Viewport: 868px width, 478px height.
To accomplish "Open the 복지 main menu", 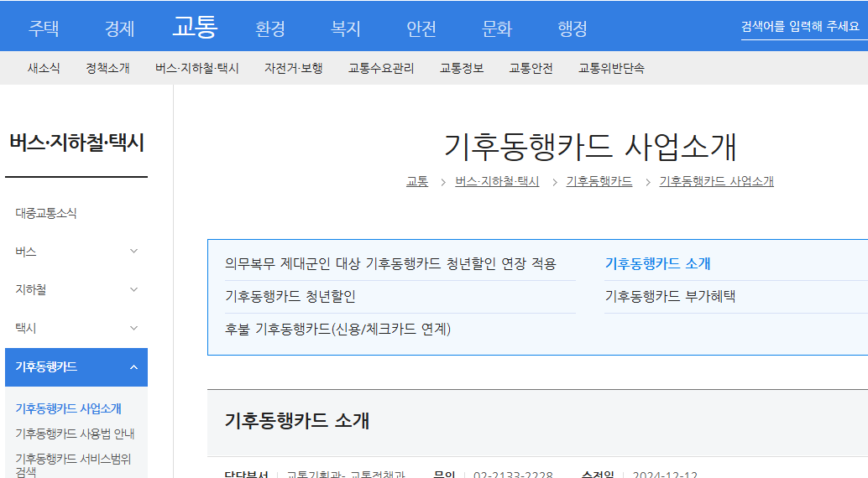I will pyautogui.click(x=345, y=28).
